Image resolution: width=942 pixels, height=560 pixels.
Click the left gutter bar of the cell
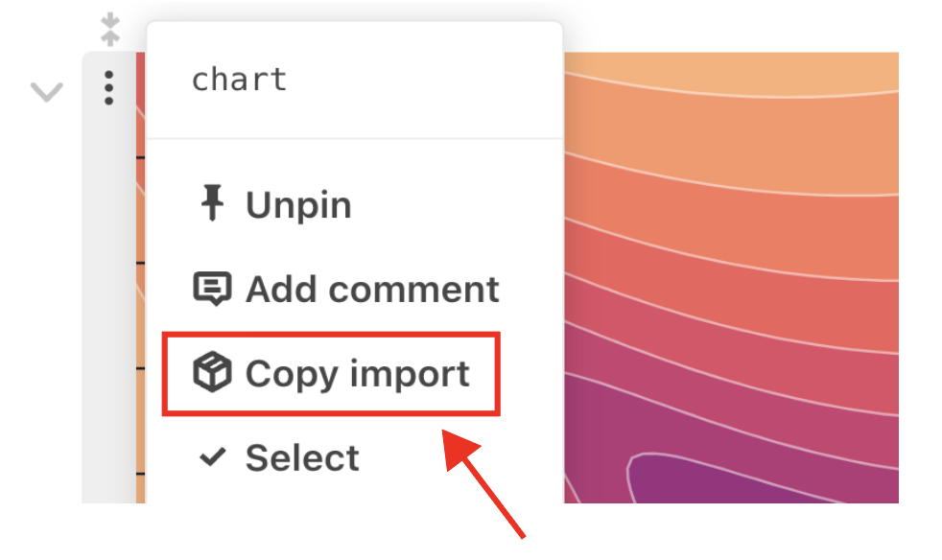108,288
